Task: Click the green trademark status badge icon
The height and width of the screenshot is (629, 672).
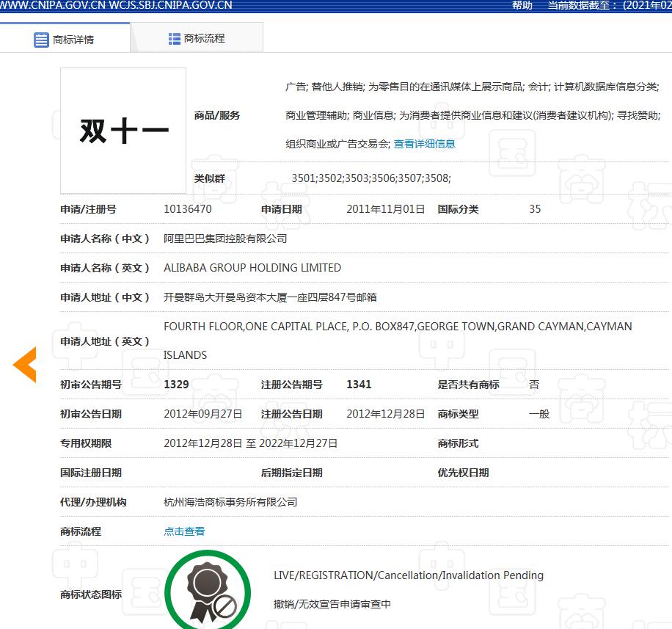Action: point(208,590)
